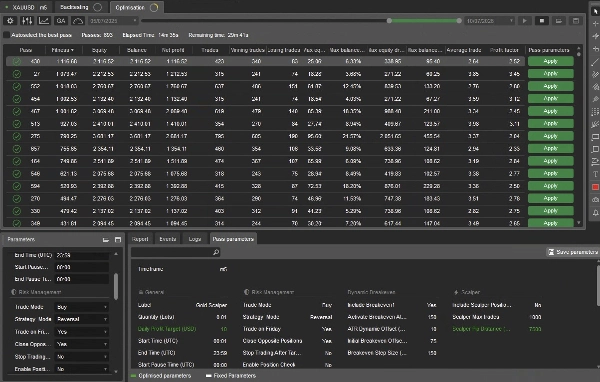The height and width of the screenshot is (382, 600).
Task: Click the Trades column header
Action: point(210,50)
